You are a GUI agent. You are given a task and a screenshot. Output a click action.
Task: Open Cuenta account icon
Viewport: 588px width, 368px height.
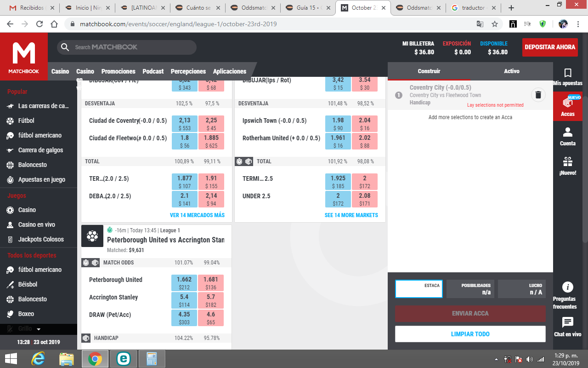(568, 132)
